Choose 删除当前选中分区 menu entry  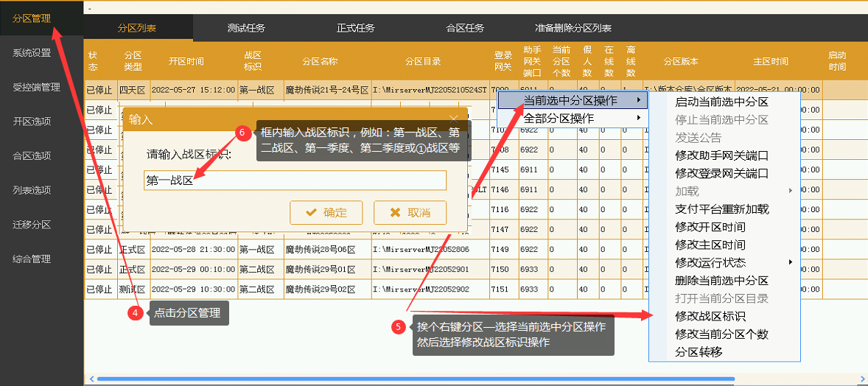click(721, 281)
